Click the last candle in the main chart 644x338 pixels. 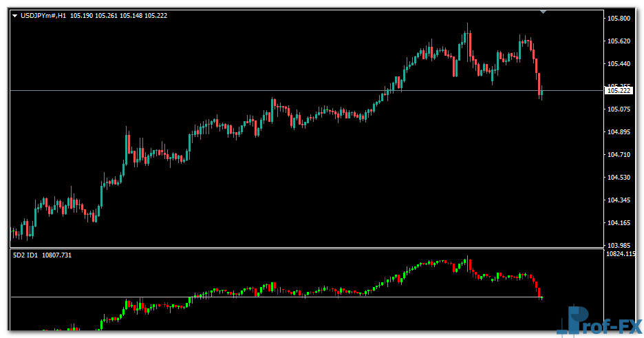tap(542, 92)
